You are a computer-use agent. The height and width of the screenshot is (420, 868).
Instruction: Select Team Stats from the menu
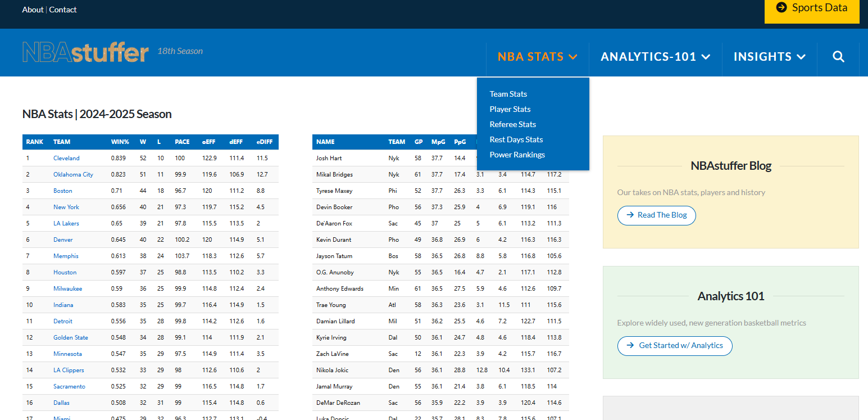tap(508, 94)
